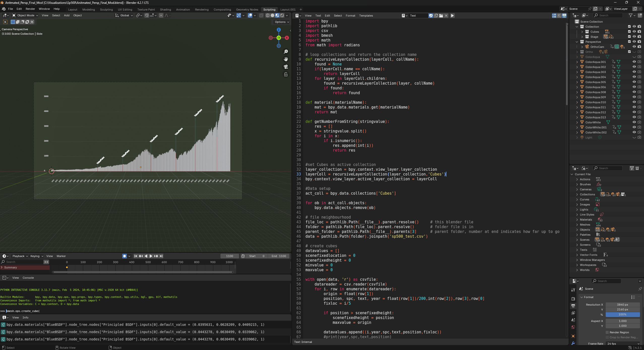Switch to wireframe viewport shading
Viewport: 644px width, 350px height.
click(268, 15)
